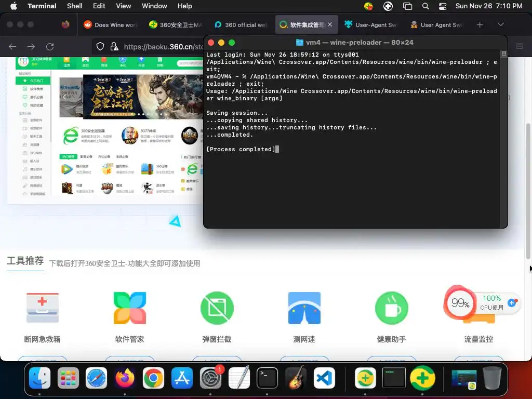Open System Preferences with the update badge

[210, 378]
